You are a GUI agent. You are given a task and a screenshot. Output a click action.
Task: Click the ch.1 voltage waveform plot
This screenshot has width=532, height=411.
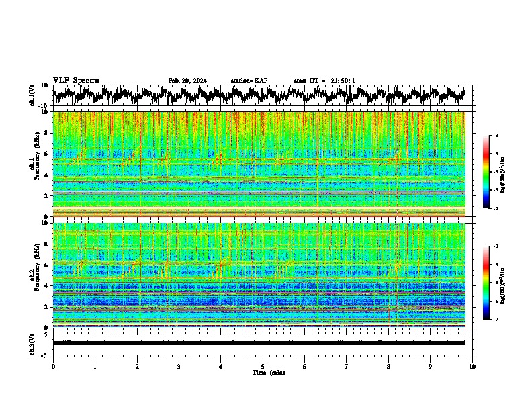pyautogui.click(x=259, y=95)
